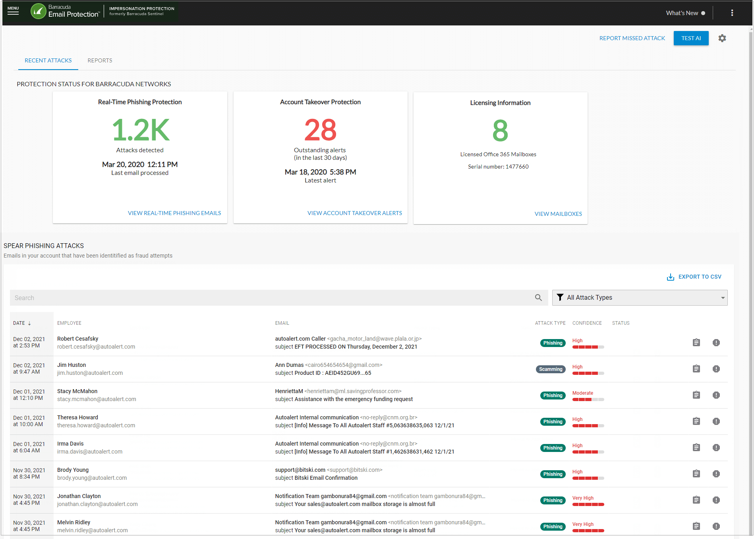Open VIEW REAL-TIME PHISHING EMAILS link
Screen dimensions: 756x539
coord(174,213)
